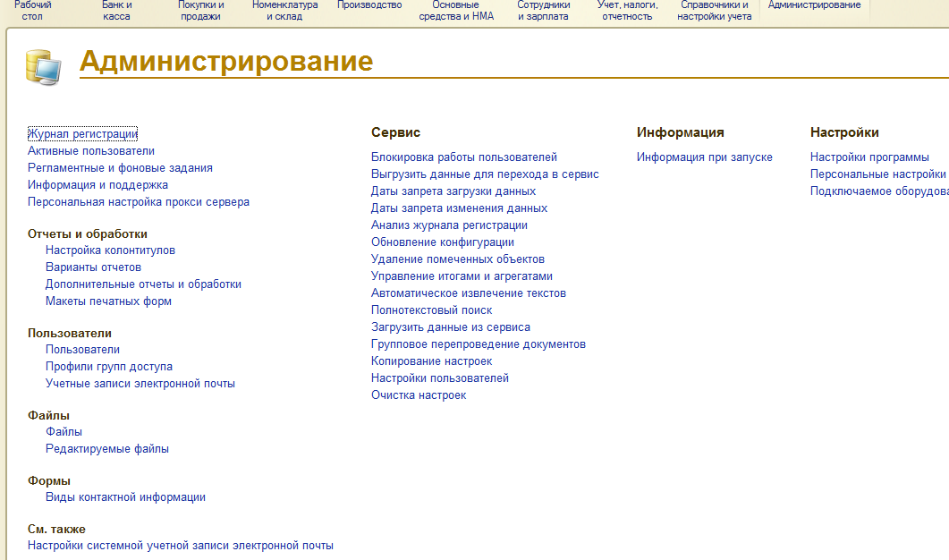Open Даты запрета загрузки данных

coord(453,191)
